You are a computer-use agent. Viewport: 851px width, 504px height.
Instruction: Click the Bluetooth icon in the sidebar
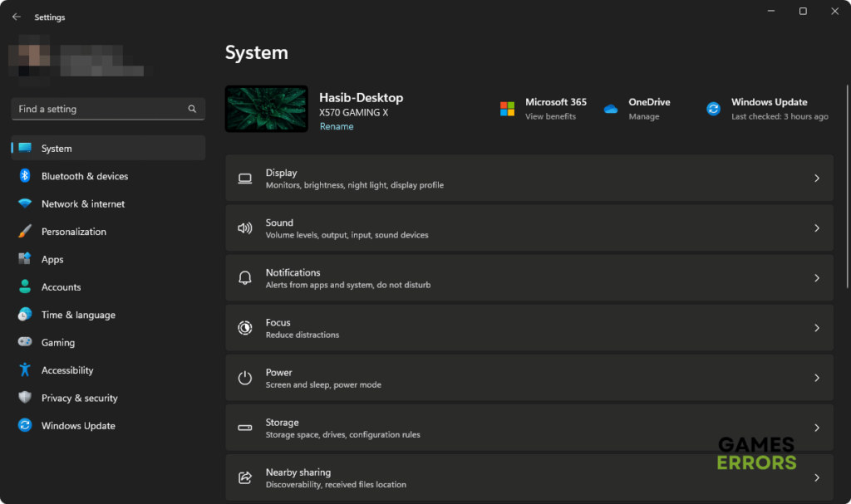click(25, 176)
